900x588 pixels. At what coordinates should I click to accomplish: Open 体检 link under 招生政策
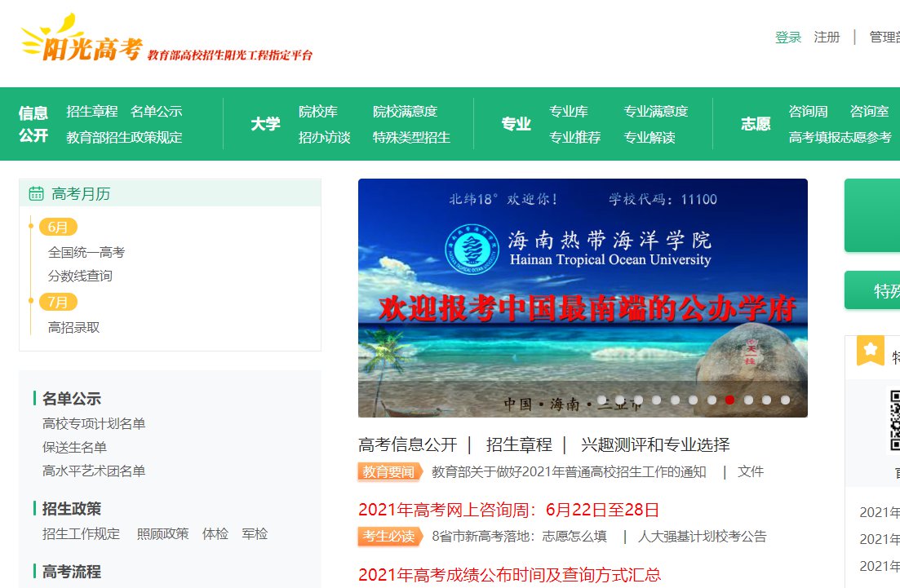tap(215, 534)
